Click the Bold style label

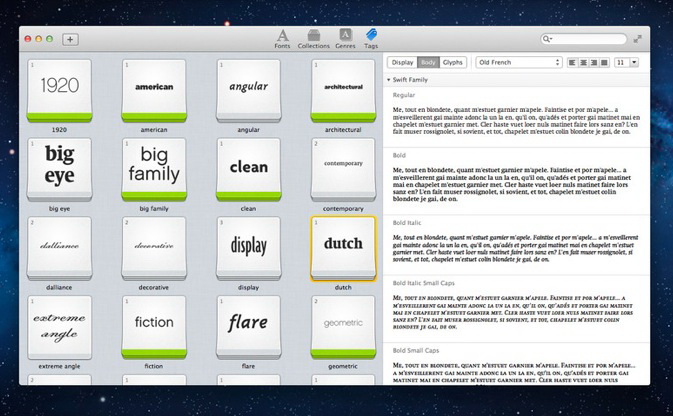(x=399, y=155)
